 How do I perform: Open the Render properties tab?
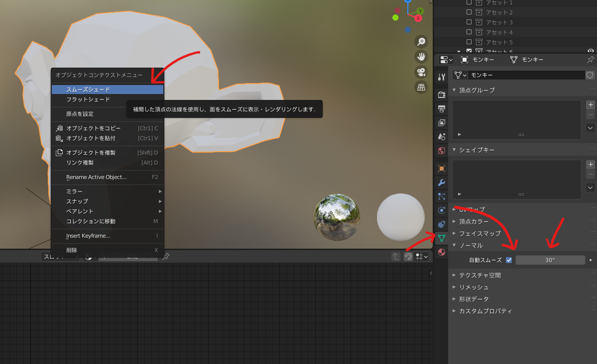[x=442, y=94]
